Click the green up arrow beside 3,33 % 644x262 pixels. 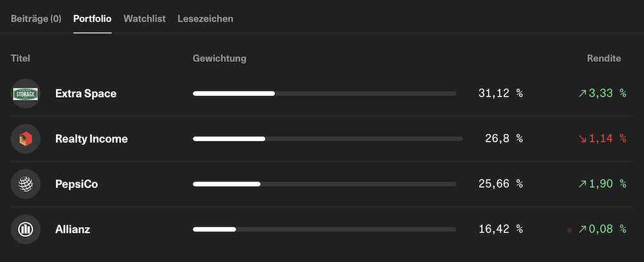pos(582,93)
